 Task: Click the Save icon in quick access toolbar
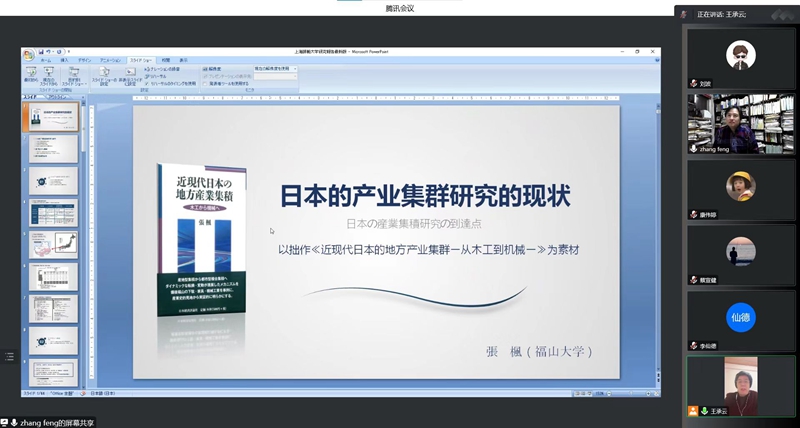coord(43,51)
